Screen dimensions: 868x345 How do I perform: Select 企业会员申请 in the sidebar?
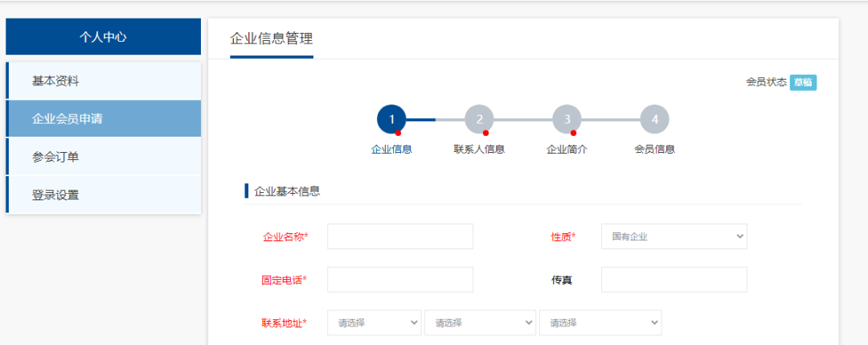(103, 119)
